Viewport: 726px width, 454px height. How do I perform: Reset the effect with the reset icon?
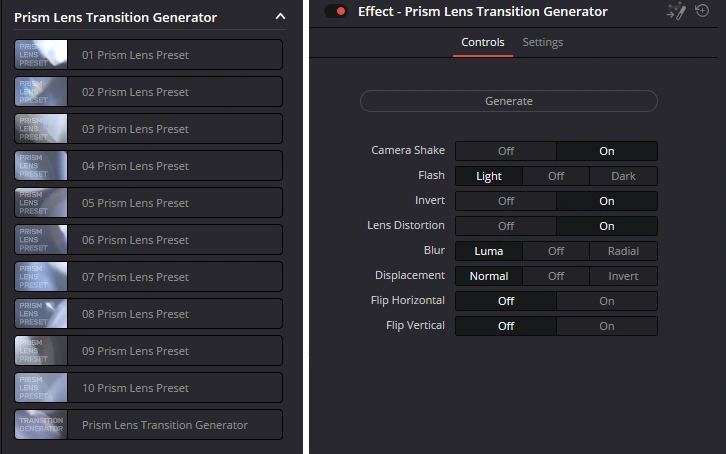point(702,10)
